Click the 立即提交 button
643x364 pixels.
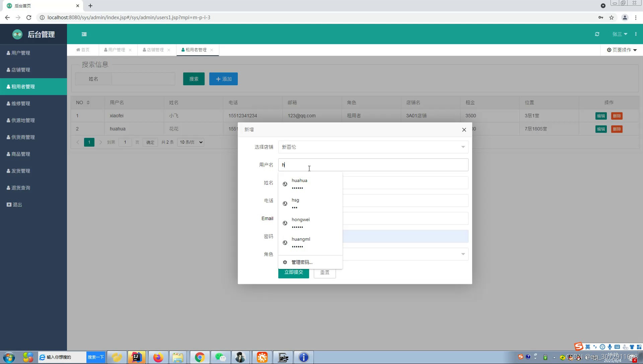[x=294, y=273]
